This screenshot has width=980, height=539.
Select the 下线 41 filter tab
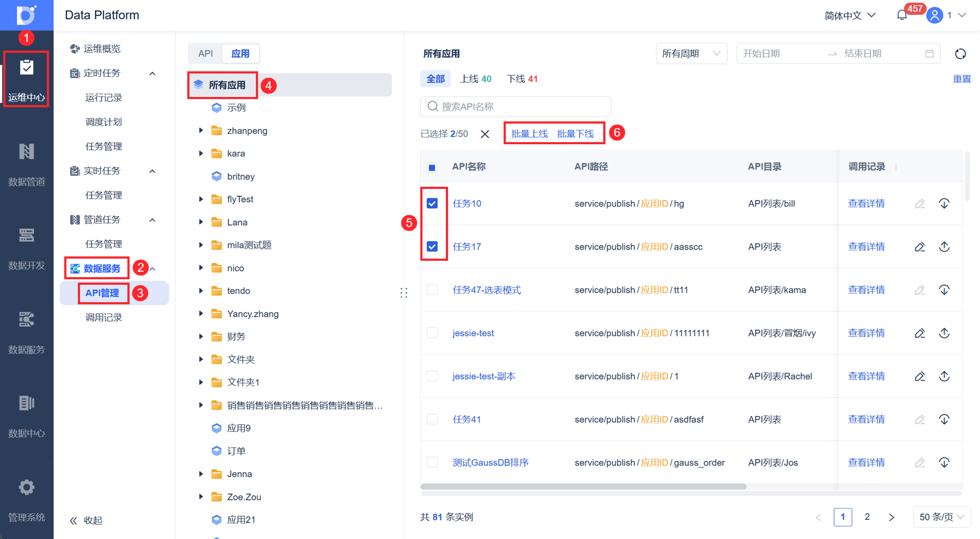522,79
